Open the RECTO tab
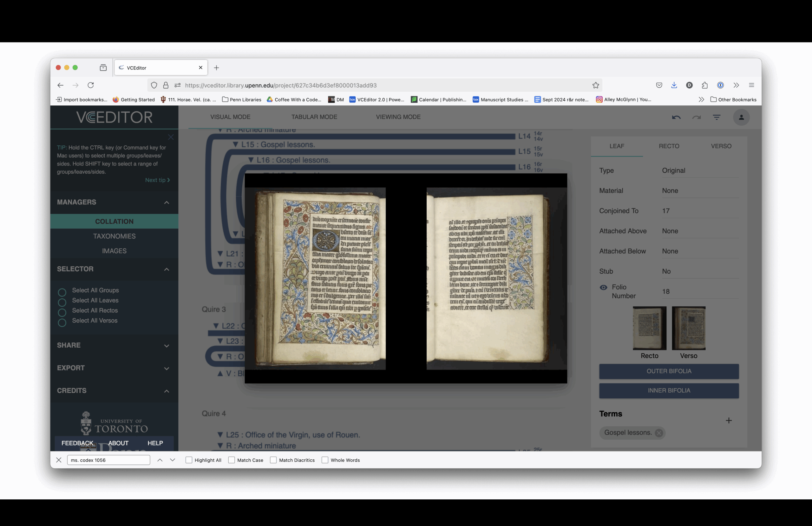 (x=669, y=146)
